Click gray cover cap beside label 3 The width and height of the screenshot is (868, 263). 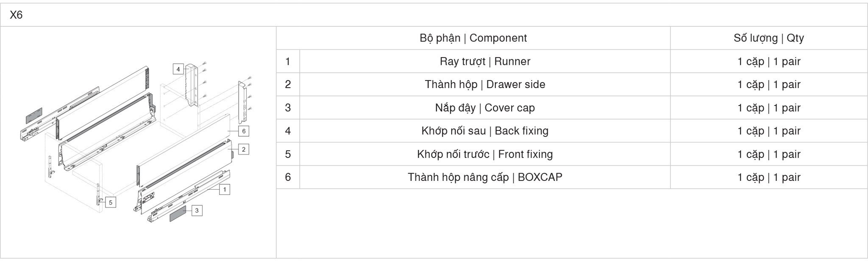click(x=178, y=214)
